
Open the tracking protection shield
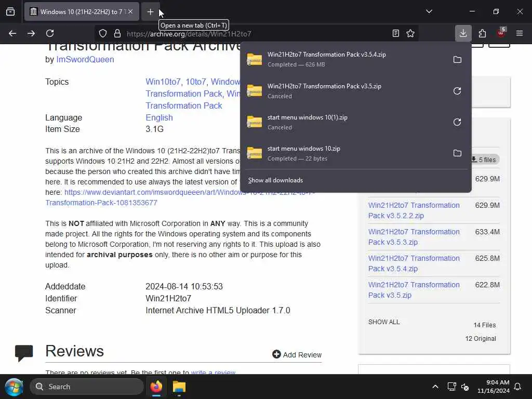coord(103,33)
